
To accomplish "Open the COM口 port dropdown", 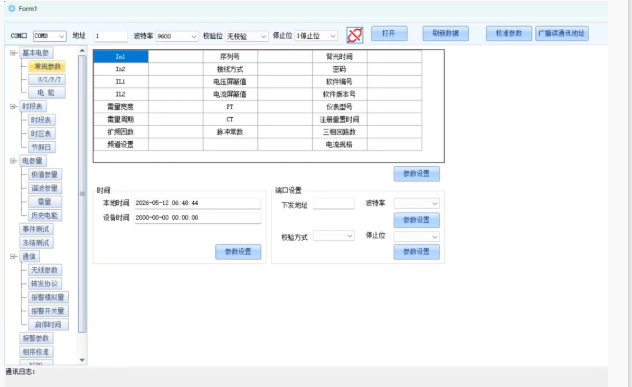I will point(62,36).
